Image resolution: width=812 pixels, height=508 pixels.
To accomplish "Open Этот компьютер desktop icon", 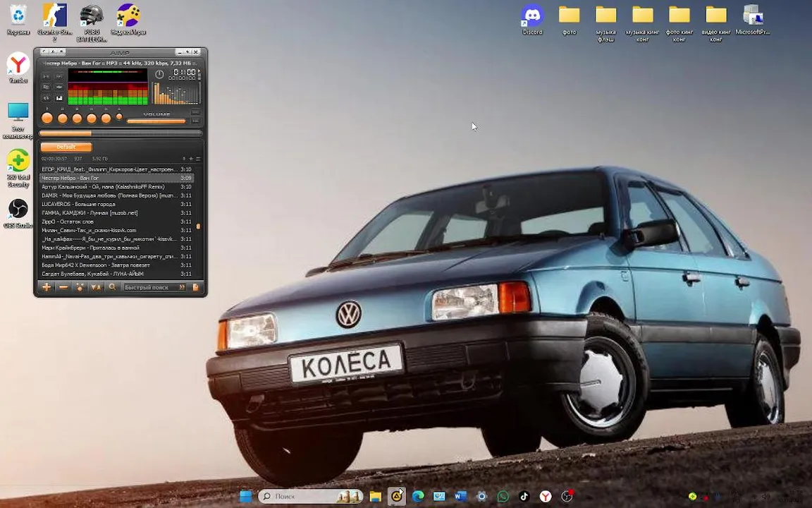I will (x=18, y=120).
